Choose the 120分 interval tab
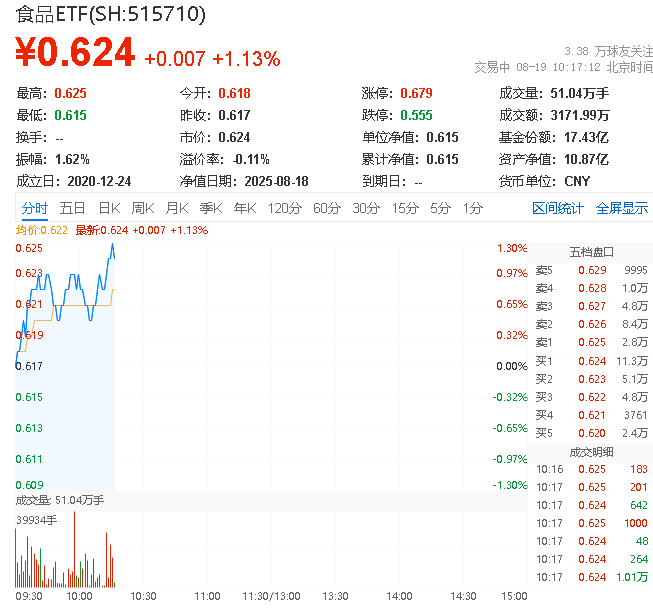The image size is (653, 615). (284, 208)
